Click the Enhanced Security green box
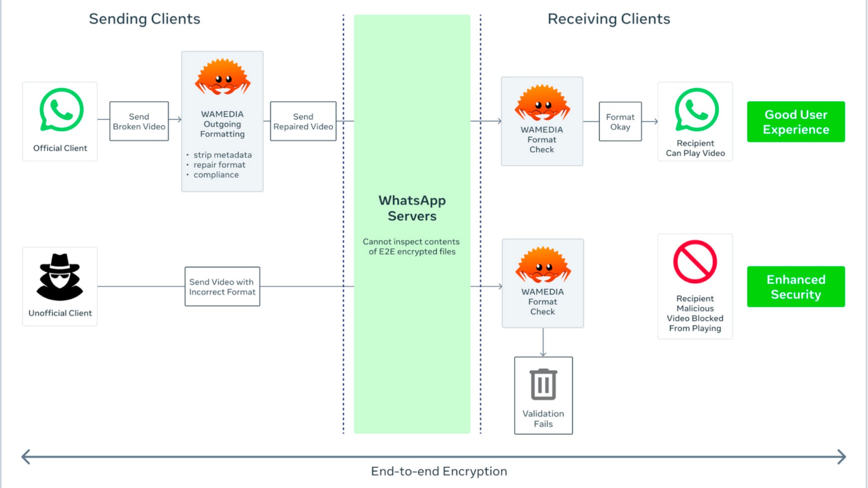 [796, 286]
